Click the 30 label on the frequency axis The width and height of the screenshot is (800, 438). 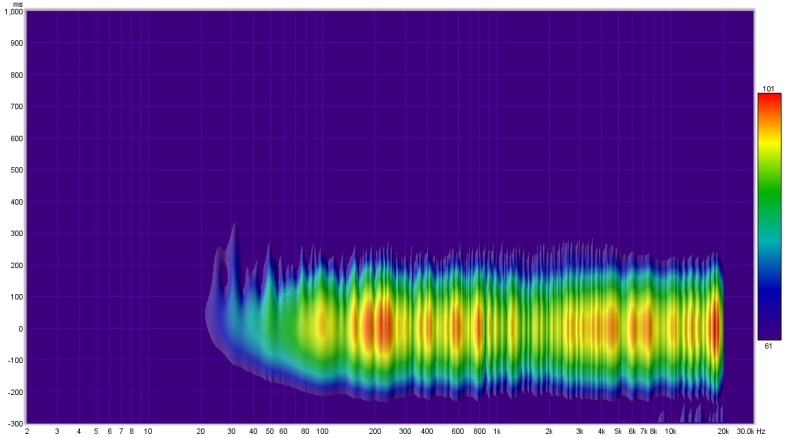pyautogui.click(x=231, y=431)
